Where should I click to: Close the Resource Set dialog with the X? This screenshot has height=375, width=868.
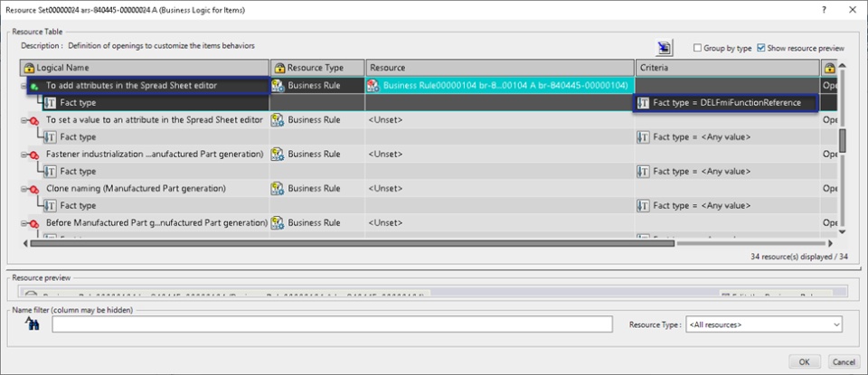pyautogui.click(x=852, y=9)
